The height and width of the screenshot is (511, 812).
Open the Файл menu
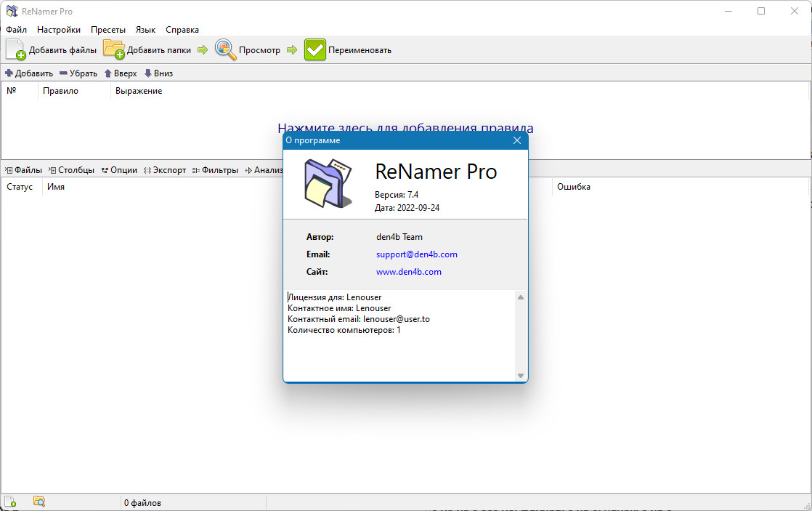[x=16, y=30]
